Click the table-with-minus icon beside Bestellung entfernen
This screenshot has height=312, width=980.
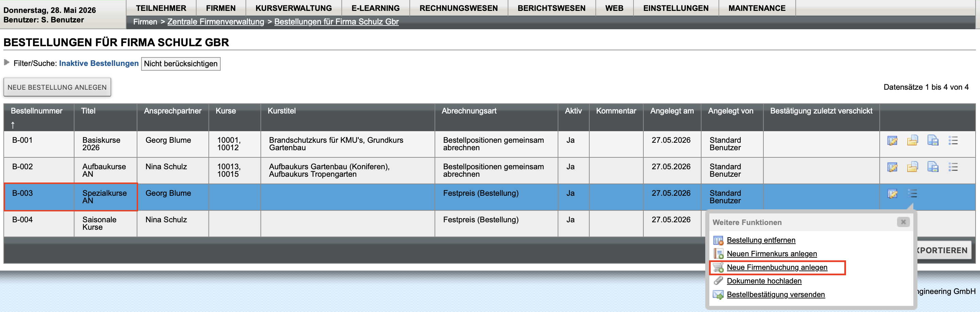coord(718,240)
